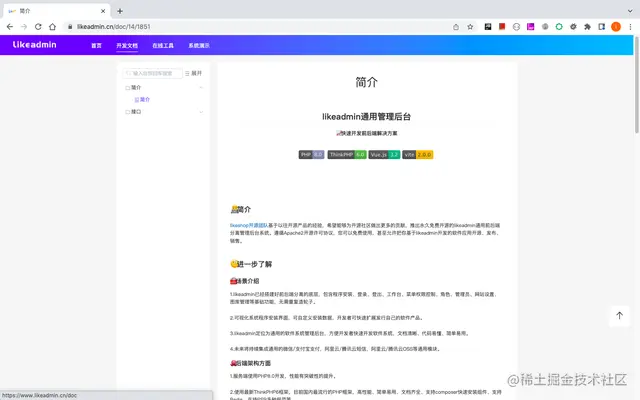Toggle the browser side panel icon
The height and width of the screenshot is (400, 640).
click(x=602, y=27)
